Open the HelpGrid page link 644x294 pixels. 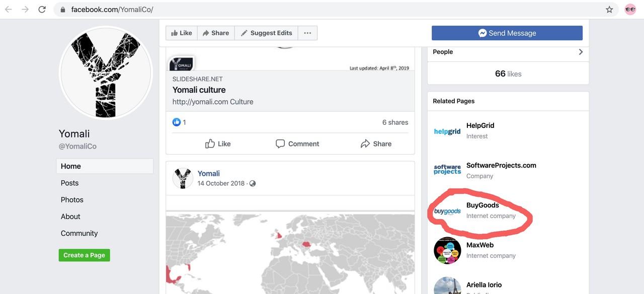pyautogui.click(x=480, y=125)
